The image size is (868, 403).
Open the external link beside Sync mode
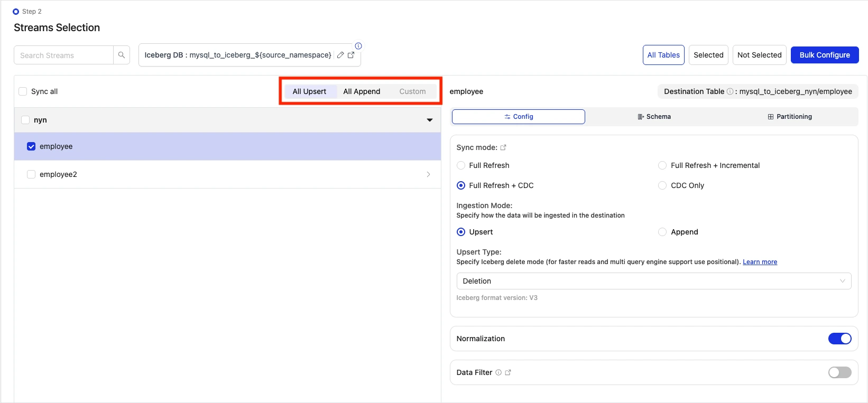tap(503, 147)
